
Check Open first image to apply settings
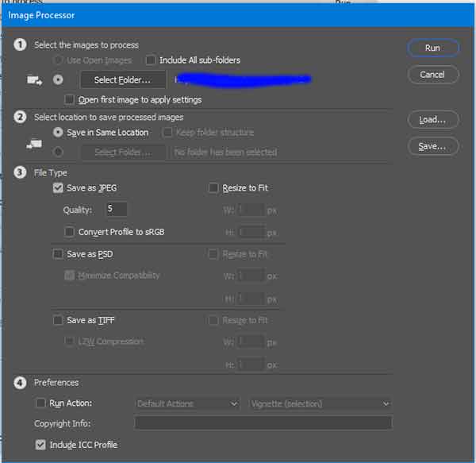pyautogui.click(x=69, y=99)
